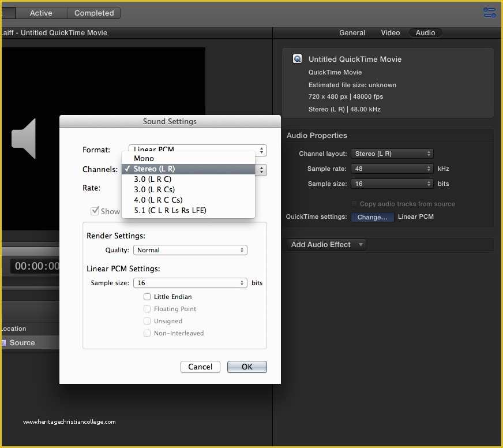
Task: Open inspector Sample size 16 dropdown
Action: tap(392, 184)
